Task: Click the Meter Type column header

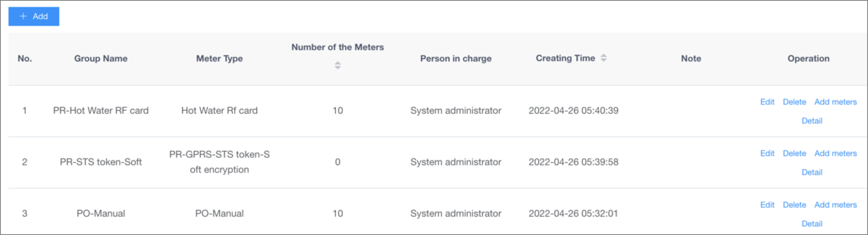Action: [219, 58]
